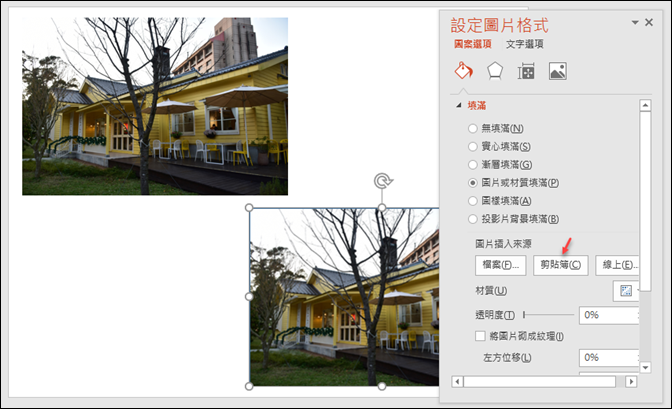Screen dimensions: 672x409
Task: Click the rotation handle above selected picture
Action: coord(383,181)
